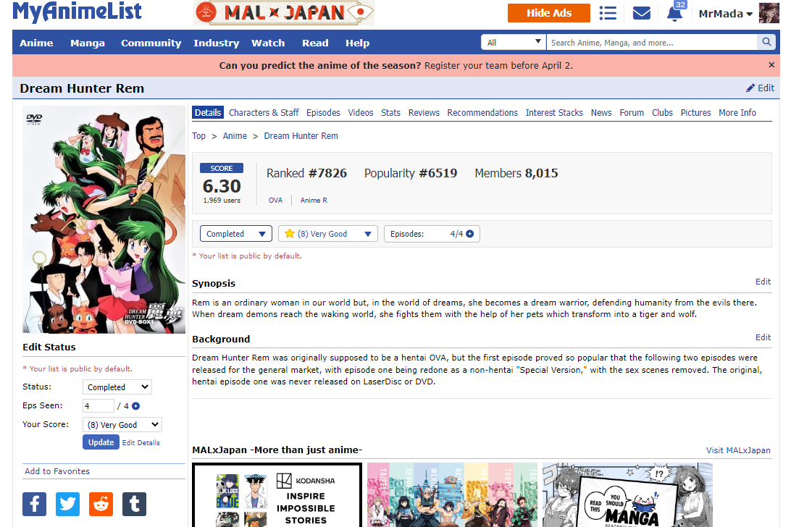The height and width of the screenshot is (527, 812).
Task: Open the Anime menu
Action: [x=36, y=43]
